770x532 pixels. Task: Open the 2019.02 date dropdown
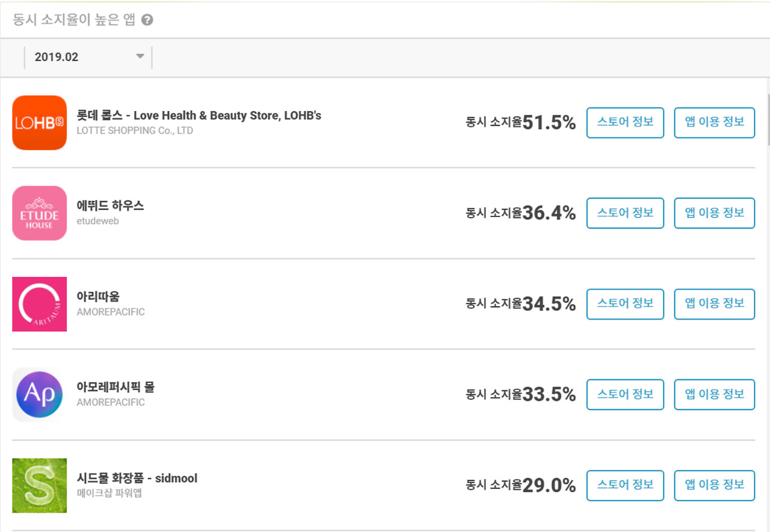88,57
